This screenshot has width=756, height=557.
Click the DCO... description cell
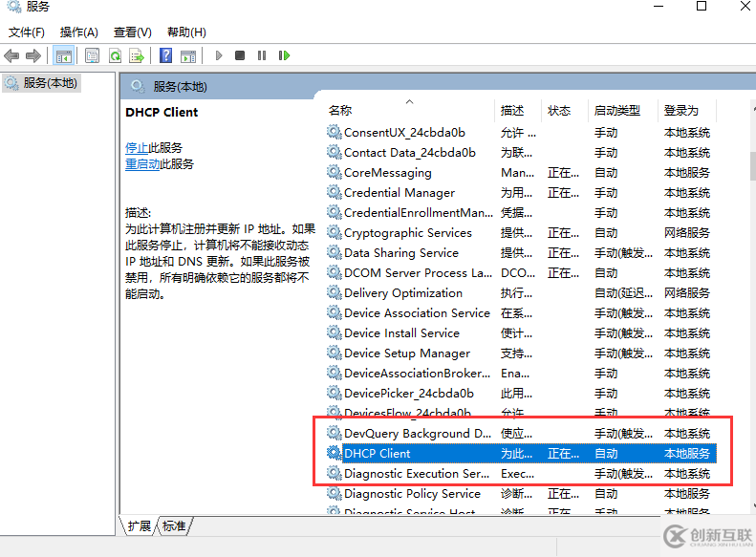click(518, 272)
